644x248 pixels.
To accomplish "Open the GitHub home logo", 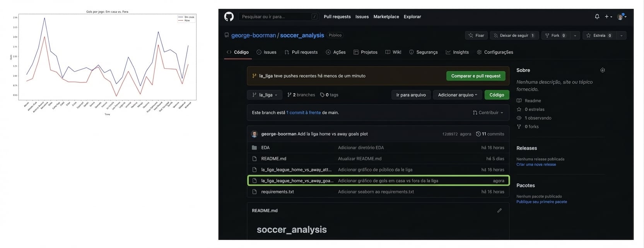I will pyautogui.click(x=229, y=17).
